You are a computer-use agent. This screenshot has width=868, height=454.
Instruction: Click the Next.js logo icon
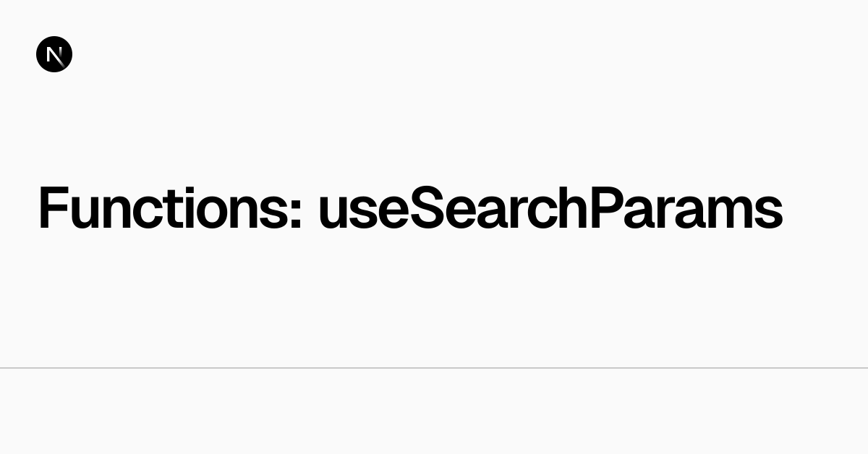point(54,54)
